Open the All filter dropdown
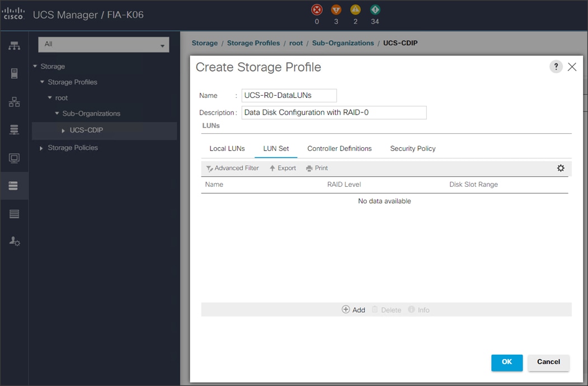The image size is (588, 386). coord(163,45)
